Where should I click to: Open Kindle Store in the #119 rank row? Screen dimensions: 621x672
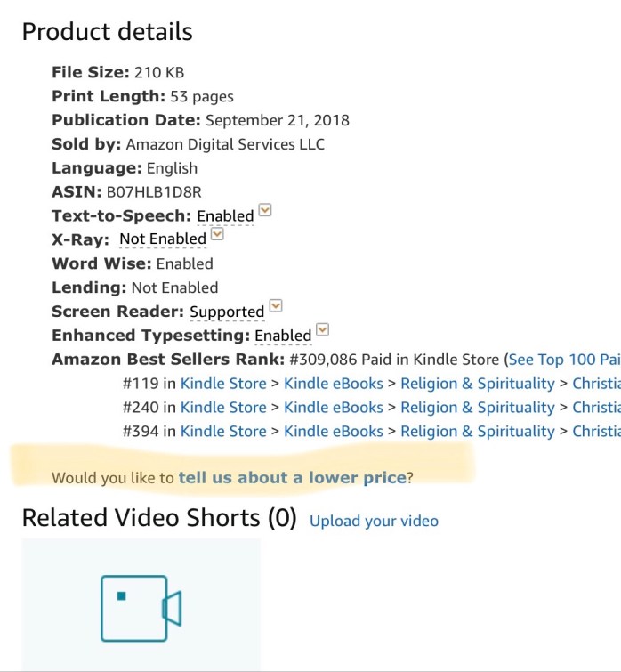pos(223,384)
